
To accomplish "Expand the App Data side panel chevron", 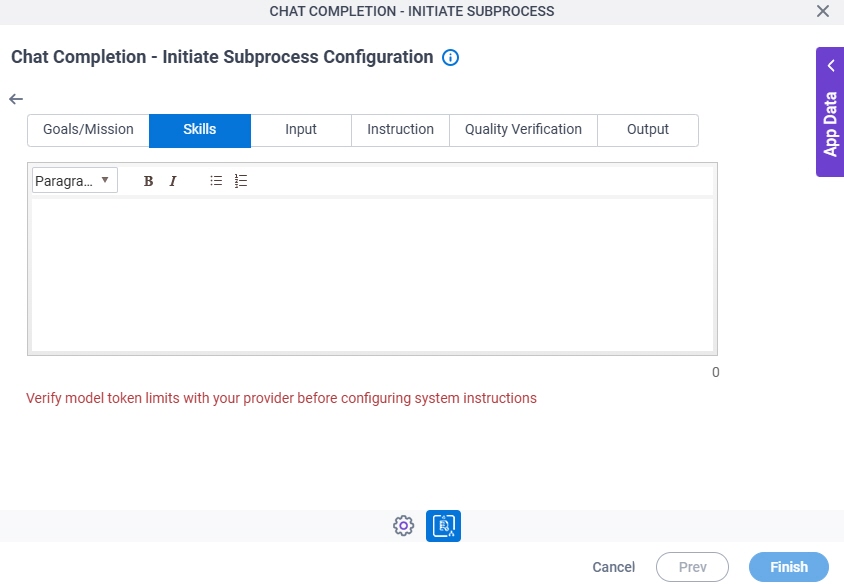I will point(831,66).
